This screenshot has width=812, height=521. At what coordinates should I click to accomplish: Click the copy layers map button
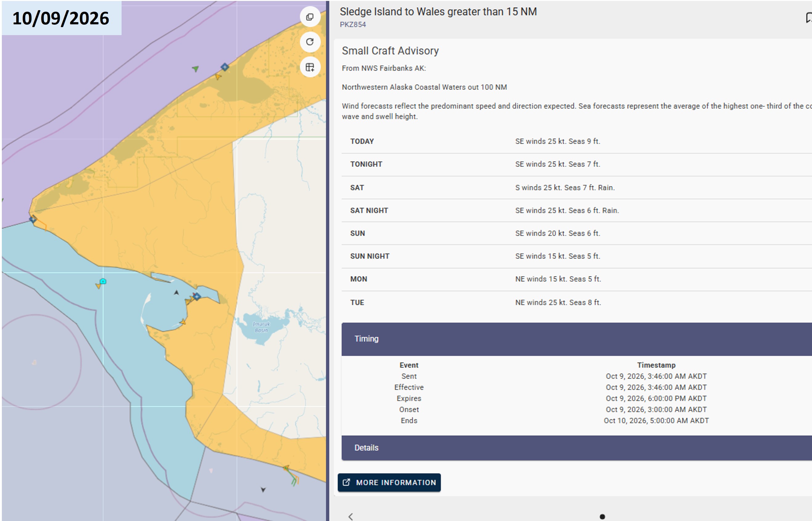tap(310, 17)
